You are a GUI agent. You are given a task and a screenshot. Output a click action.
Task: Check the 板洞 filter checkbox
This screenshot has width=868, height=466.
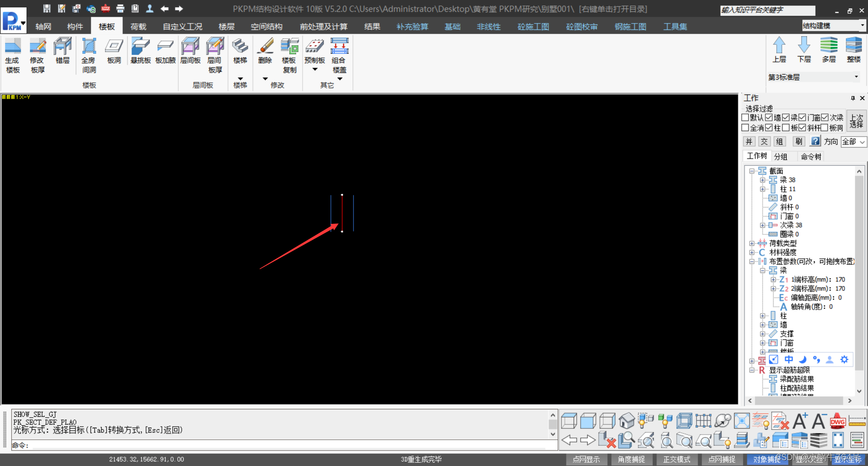point(825,128)
